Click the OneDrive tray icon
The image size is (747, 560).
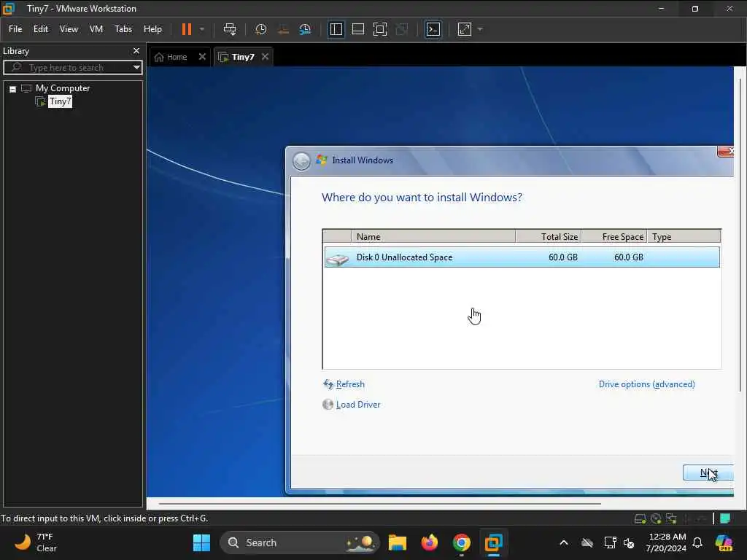tap(587, 542)
